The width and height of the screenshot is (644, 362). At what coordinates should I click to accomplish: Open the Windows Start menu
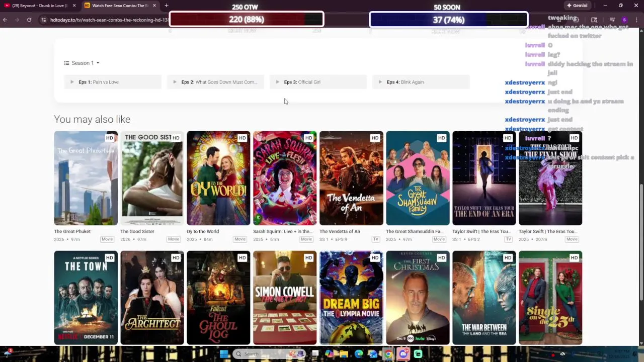[224, 354]
